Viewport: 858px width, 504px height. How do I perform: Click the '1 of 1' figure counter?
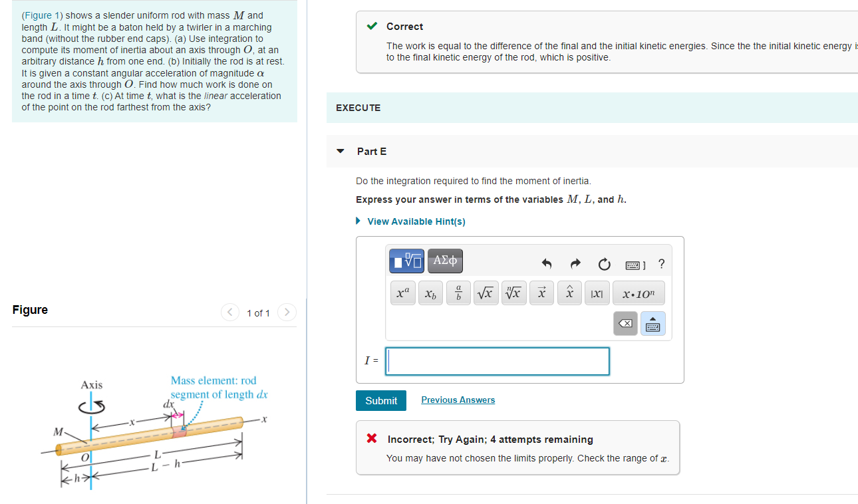click(258, 313)
